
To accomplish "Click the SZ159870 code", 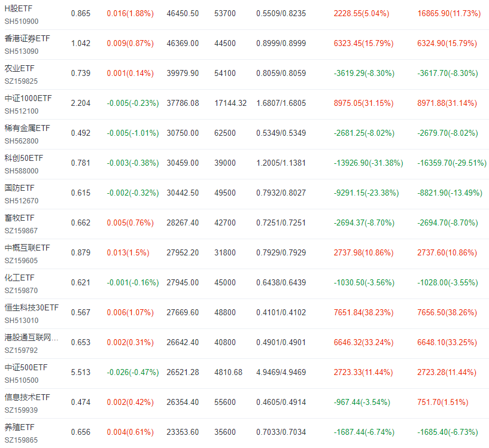I will point(21,291).
